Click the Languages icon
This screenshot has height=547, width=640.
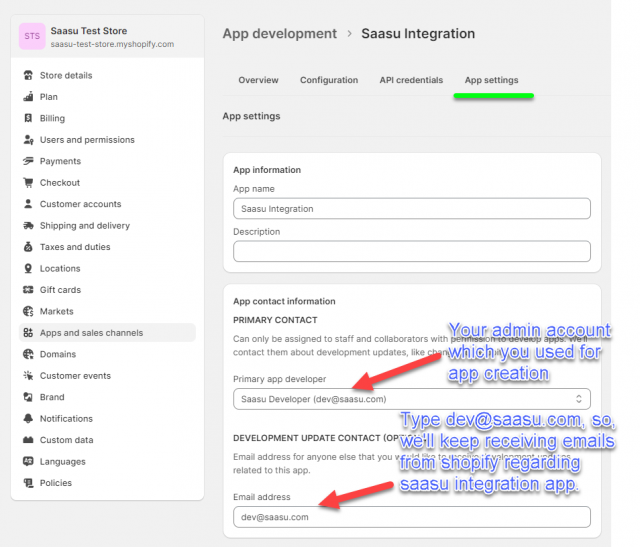28,462
